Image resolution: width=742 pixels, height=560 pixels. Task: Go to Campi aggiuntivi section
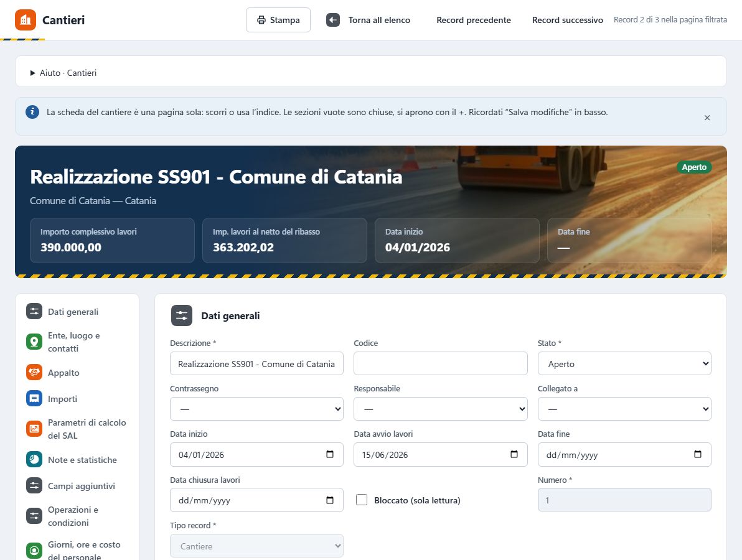point(82,486)
